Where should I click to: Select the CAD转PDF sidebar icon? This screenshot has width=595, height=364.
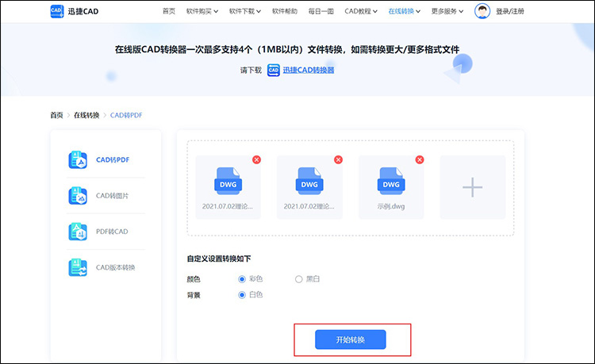click(78, 159)
